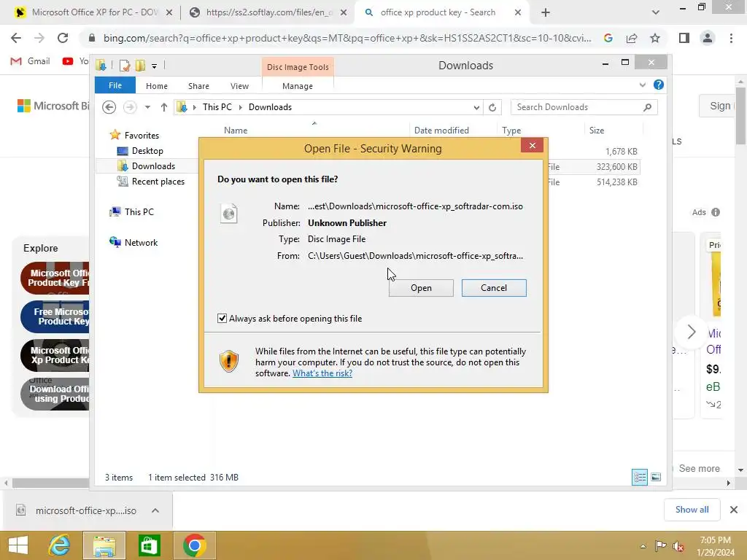
Task: Click the Chrome taskbar icon
Action: pyautogui.click(x=194, y=545)
